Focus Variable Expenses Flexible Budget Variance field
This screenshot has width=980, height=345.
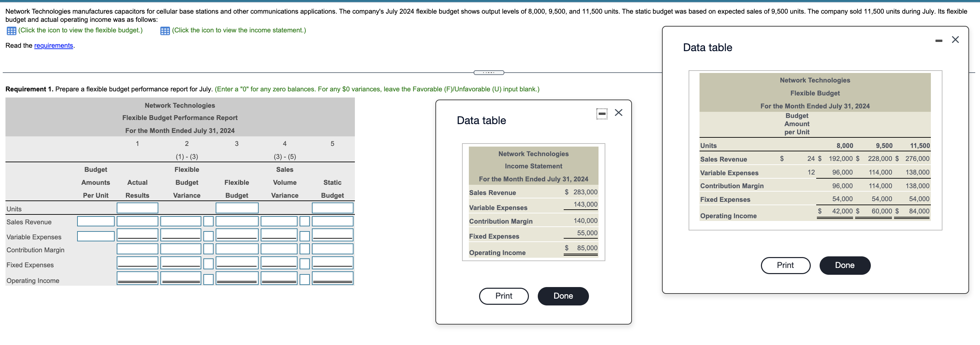[x=181, y=235]
